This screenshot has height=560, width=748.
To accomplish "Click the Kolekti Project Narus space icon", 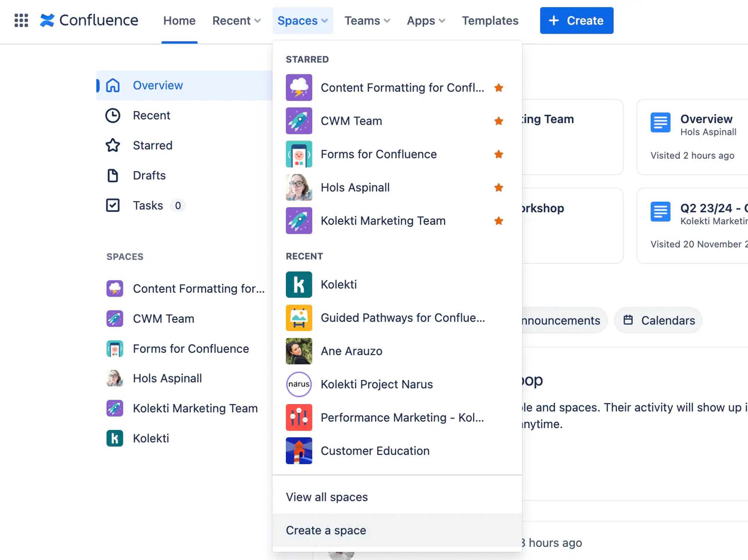I will 299,384.
